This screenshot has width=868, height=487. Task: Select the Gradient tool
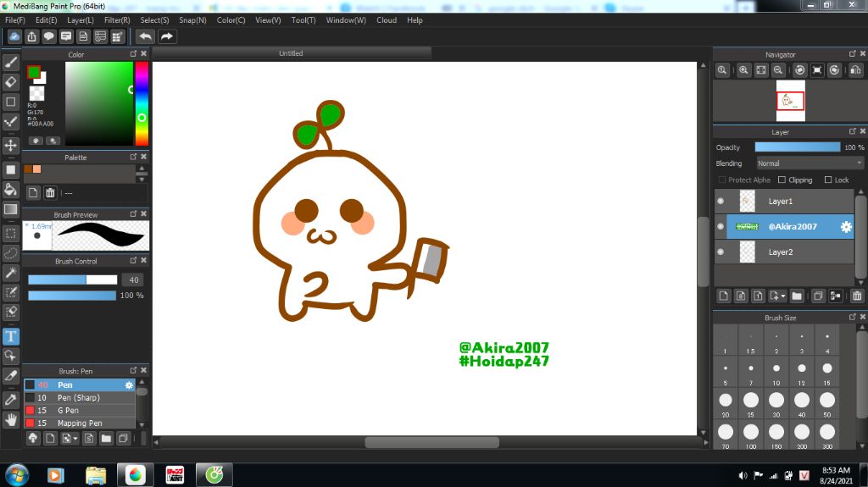(x=10, y=209)
